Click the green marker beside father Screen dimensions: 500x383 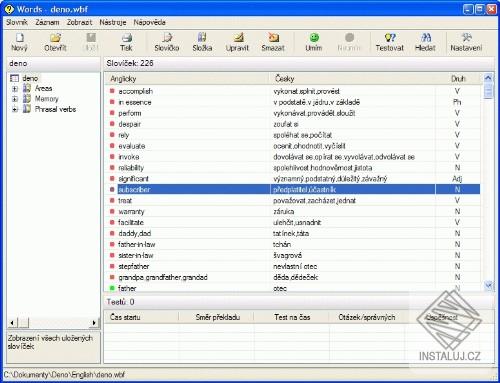click(112, 288)
